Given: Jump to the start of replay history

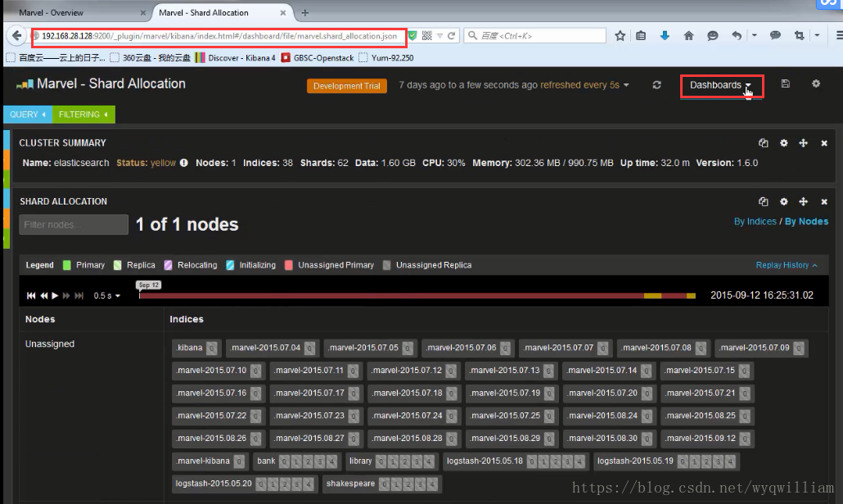Looking at the screenshot, I should point(31,295).
